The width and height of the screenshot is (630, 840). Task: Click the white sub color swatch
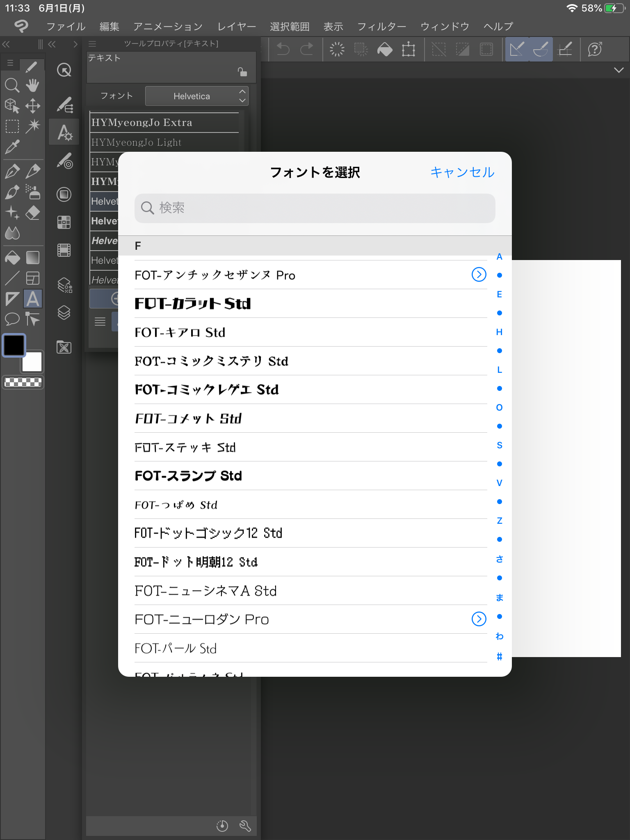point(33,362)
